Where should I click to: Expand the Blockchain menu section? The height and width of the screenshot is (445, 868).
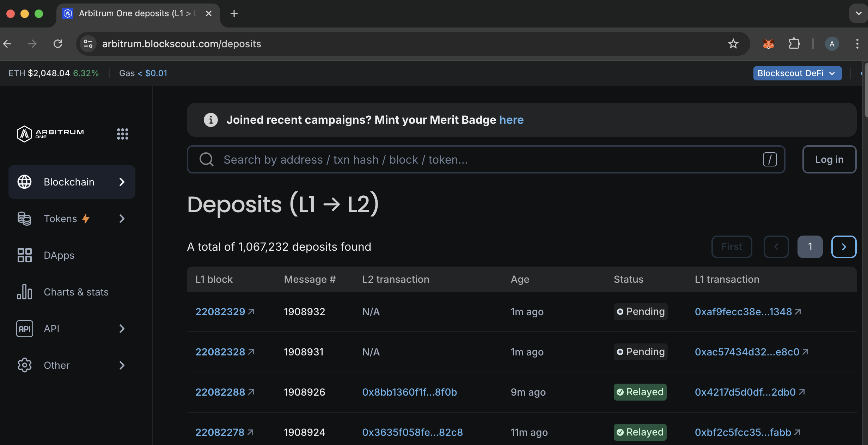click(72, 182)
